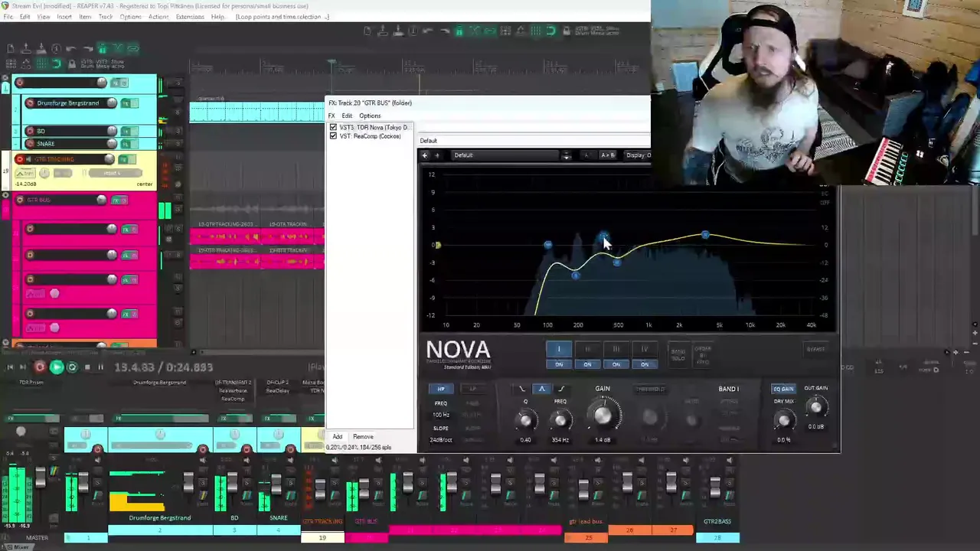The height and width of the screenshot is (551, 980).
Task: Click the Redo icon above track list
Action: (87, 49)
